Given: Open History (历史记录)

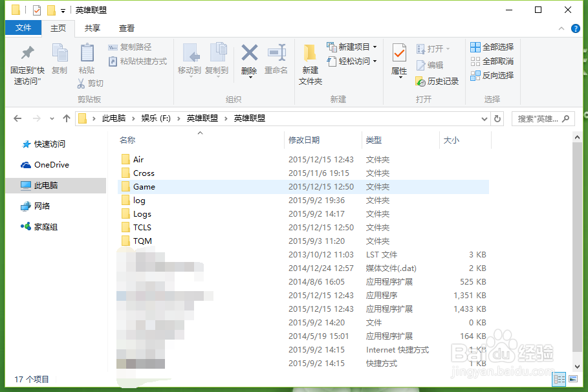Looking at the screenshot, I should 437,82.
